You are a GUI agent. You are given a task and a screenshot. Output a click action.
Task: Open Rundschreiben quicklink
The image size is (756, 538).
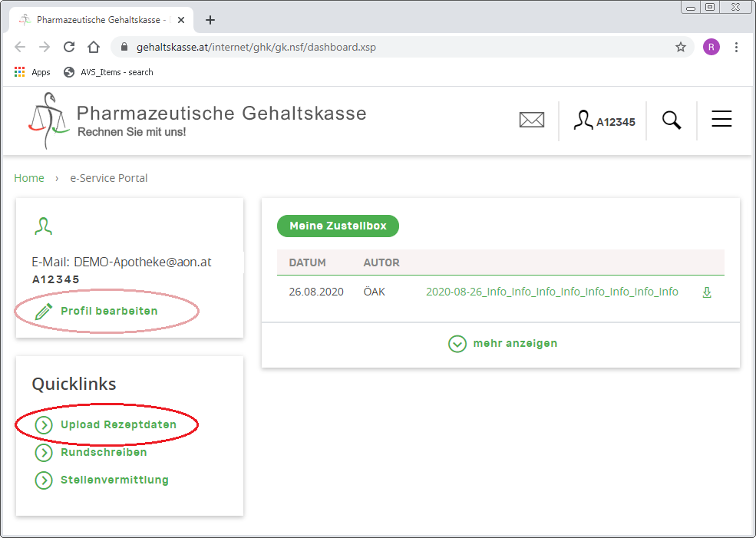103,452
